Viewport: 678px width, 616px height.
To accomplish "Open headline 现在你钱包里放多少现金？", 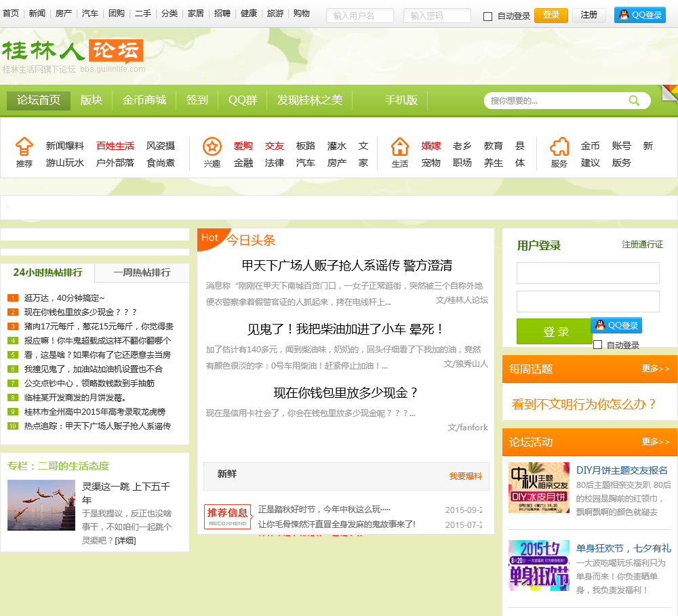I will click(346, 392).
